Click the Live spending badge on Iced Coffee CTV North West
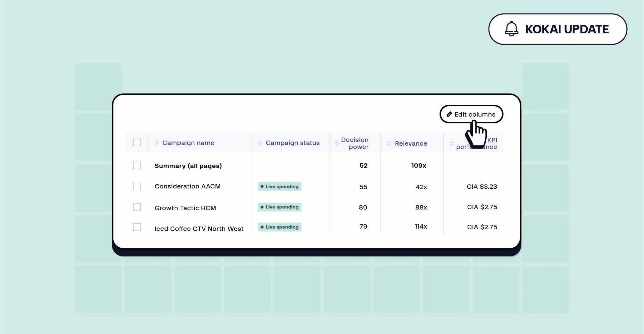This screenshot has height=334, width=644. click(279, 227)
